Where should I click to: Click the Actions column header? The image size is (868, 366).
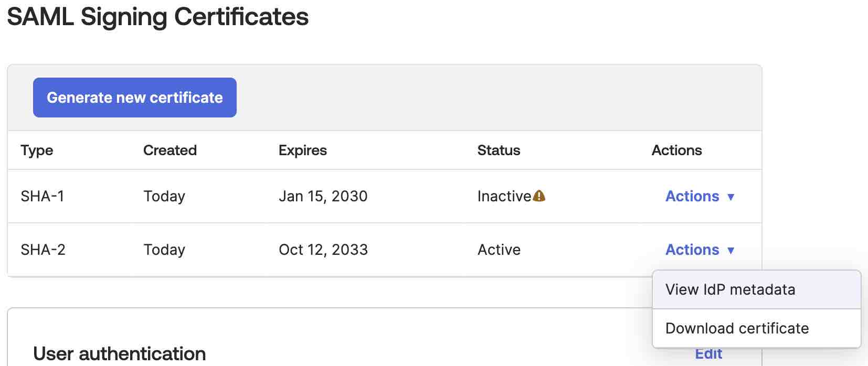[x=676, y=150]
